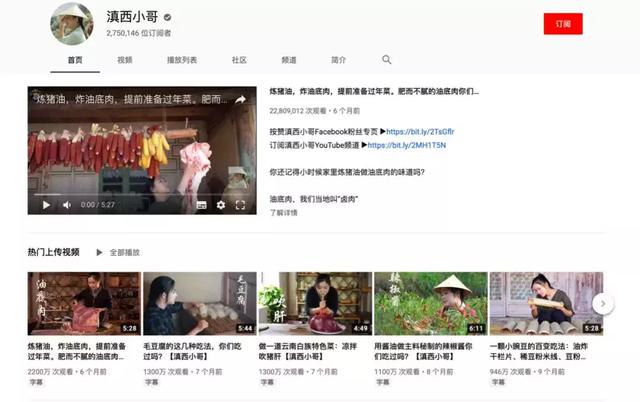Click 字幕 badge under 946万 views video
The image size is (640, 402).
click(498, 382)
